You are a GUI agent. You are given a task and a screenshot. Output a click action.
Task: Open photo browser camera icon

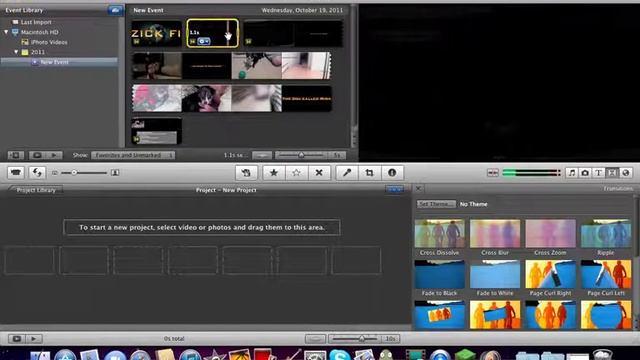pyautogui.click(x=585, y=173)
